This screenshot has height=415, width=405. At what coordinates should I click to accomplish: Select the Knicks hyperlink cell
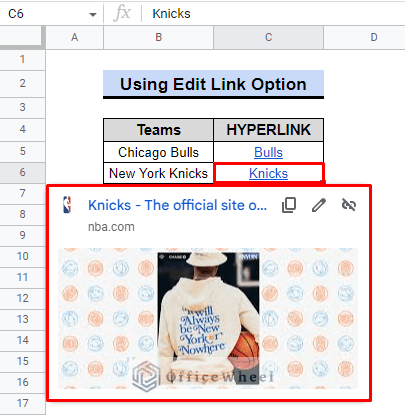click(x=268, y=173)
